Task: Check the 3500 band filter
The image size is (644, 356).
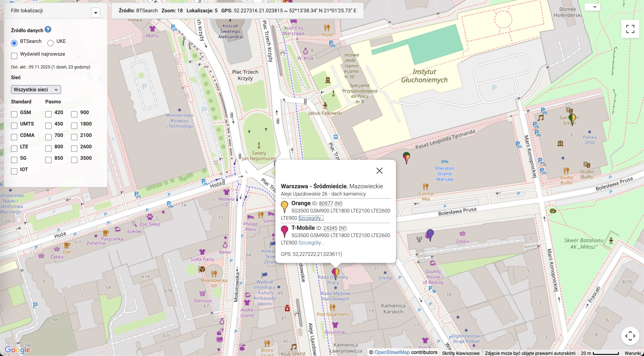Action: coord(74,160)
